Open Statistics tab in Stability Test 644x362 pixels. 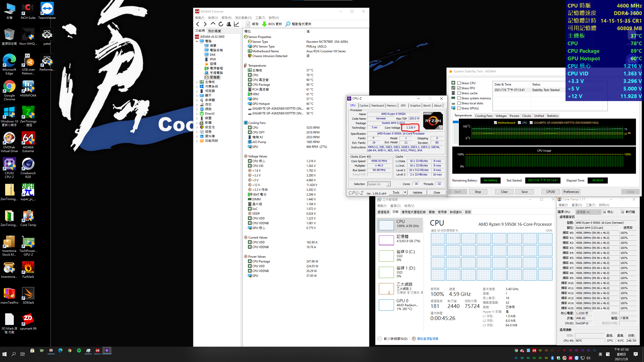tap(552, 116)
